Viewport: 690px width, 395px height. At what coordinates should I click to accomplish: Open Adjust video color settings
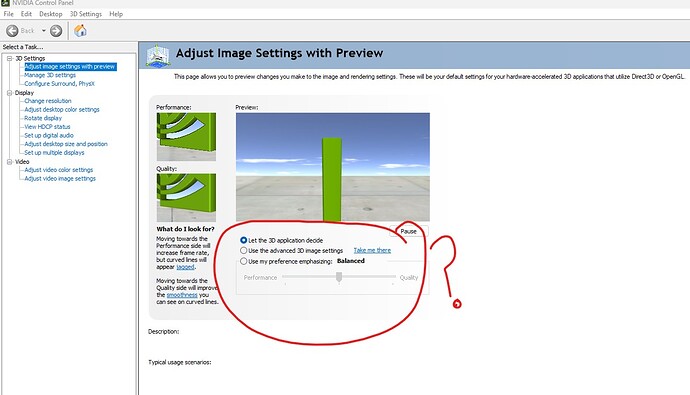tap(59, 170)
